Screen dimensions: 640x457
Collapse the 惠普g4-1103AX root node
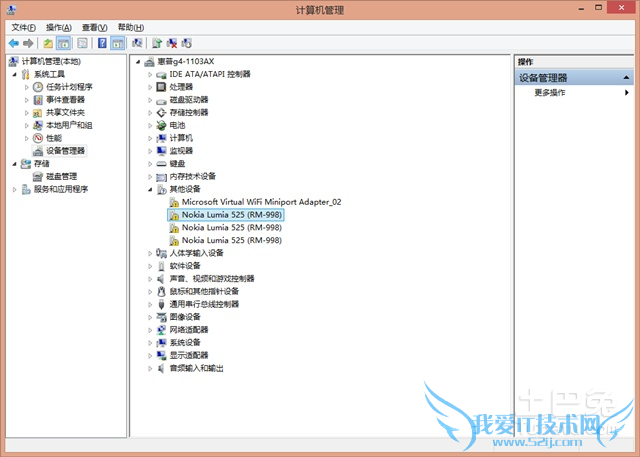click(x=138, y=62)
